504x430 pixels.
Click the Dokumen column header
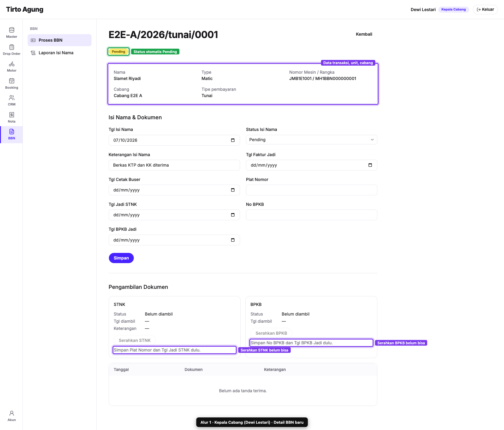click(x=193, y=369)
